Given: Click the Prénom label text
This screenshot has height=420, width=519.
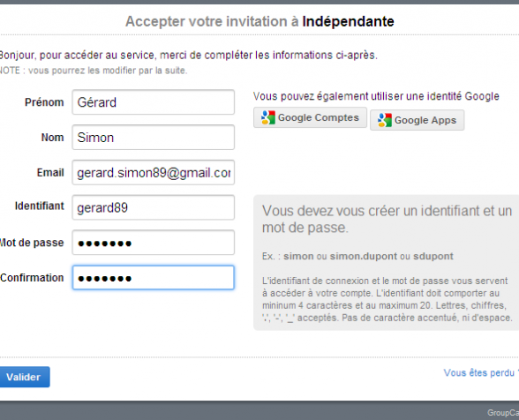Looking at the screenshot, I should point(44,102).
